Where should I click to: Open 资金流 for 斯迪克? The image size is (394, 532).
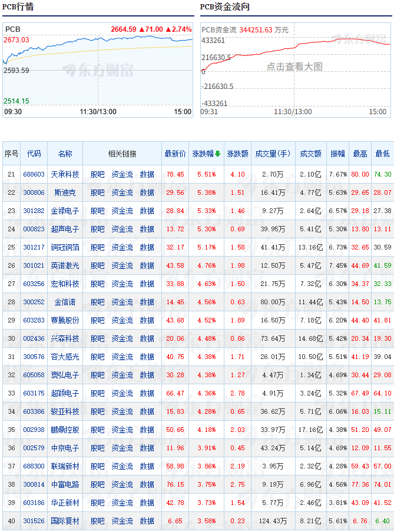click(122, 192)
